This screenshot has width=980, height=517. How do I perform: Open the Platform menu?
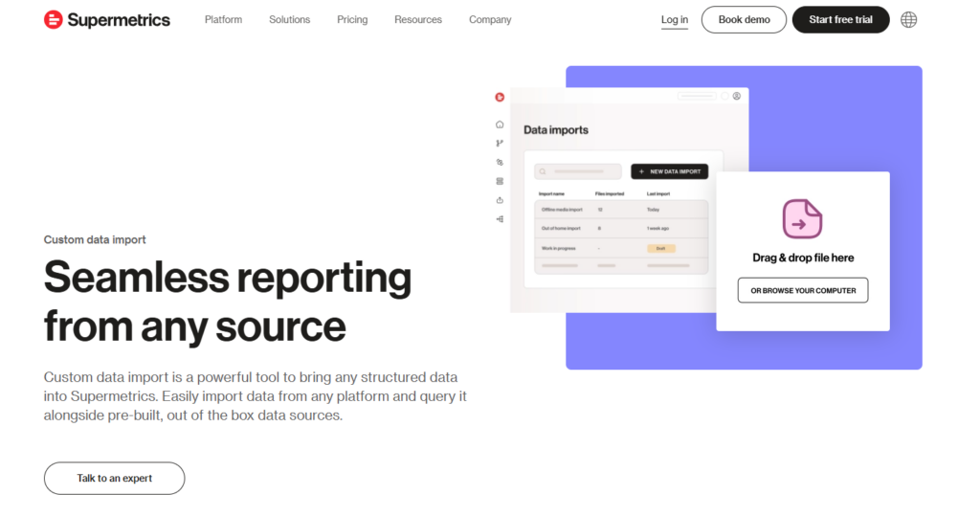[223, 20]
